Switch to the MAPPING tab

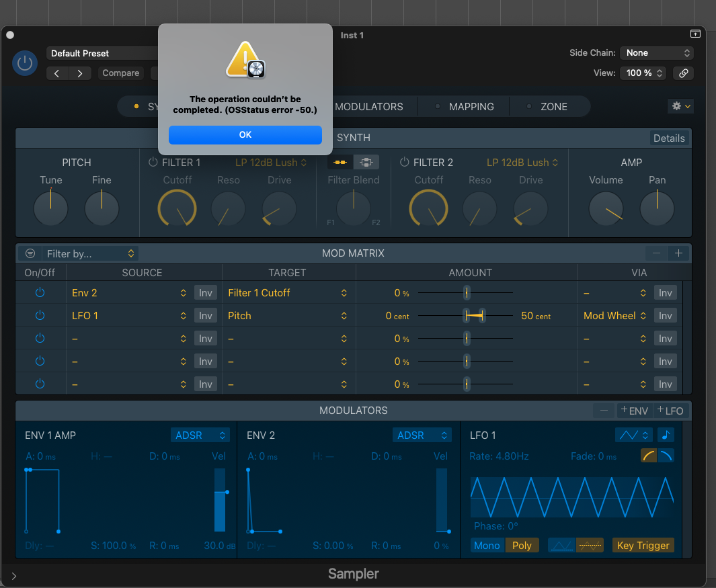[x=471, y=106]
